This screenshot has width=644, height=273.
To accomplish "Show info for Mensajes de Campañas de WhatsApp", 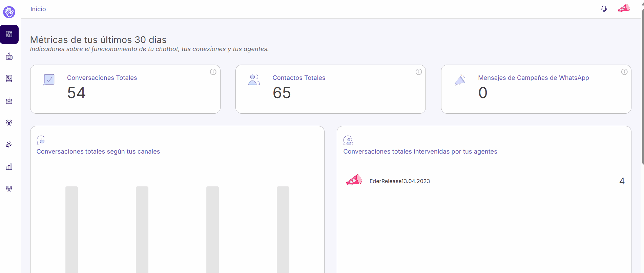I will point(624,72).
